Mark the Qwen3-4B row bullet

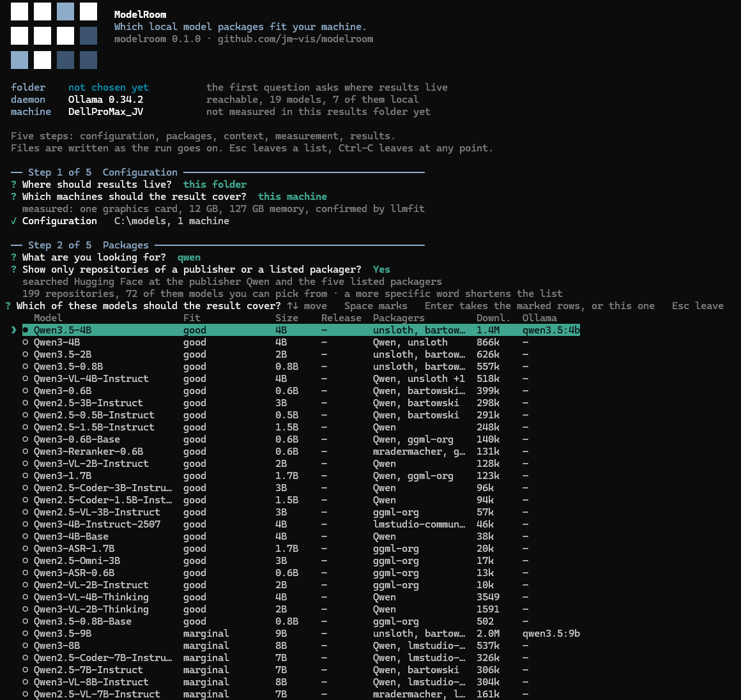[26, 342]
